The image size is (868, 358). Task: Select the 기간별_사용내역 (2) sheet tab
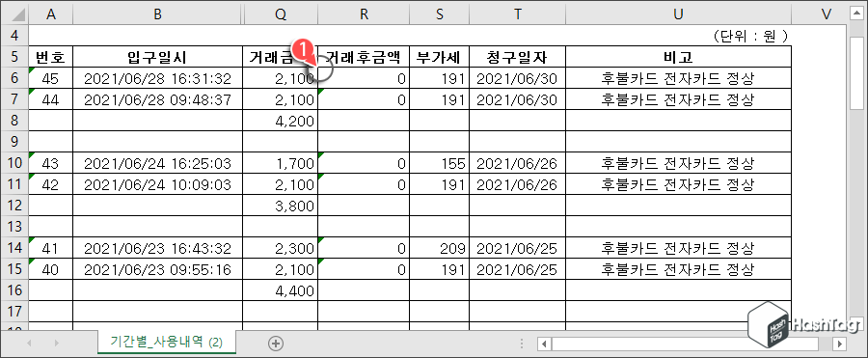(166, 343)
